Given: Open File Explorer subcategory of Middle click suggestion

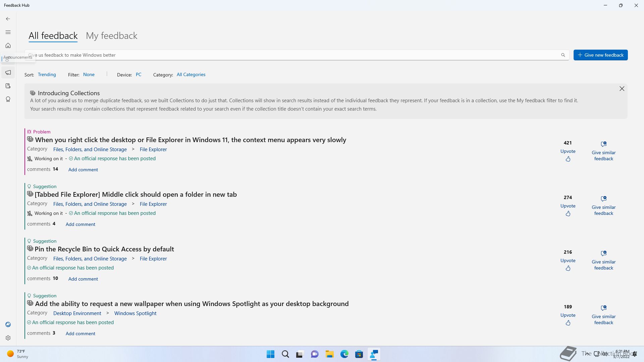Looking at the screenshot, I should 153,204.
